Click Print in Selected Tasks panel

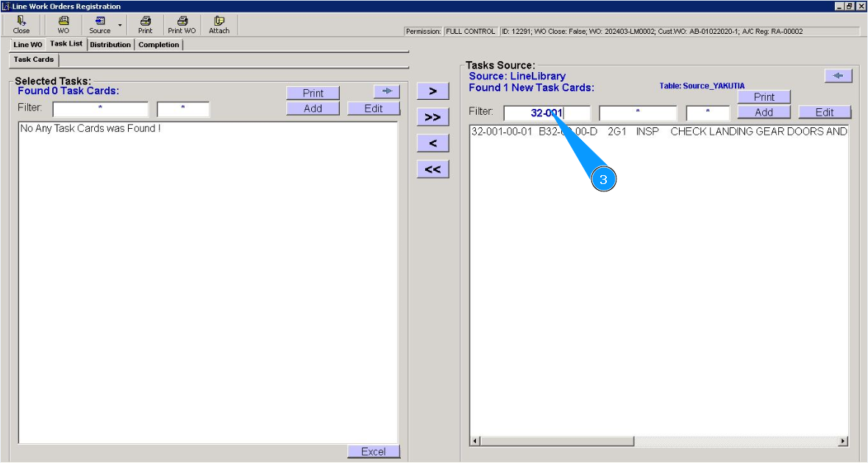point(313,93)
